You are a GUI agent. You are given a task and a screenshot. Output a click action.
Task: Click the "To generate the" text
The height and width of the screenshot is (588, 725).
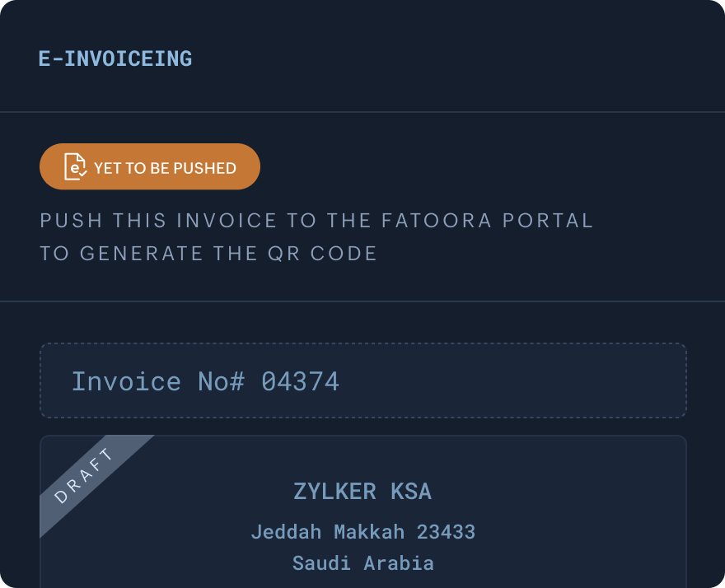pos(155,253)
